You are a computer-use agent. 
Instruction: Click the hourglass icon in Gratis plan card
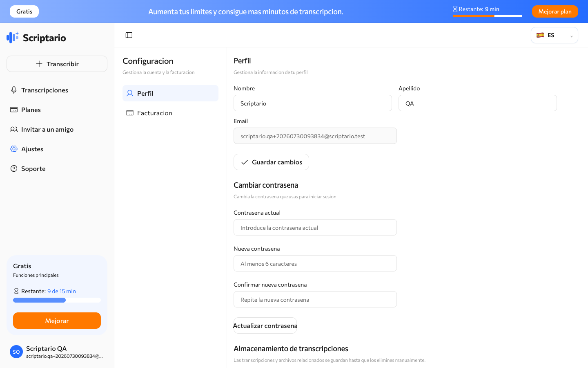(x=16, y=291)
